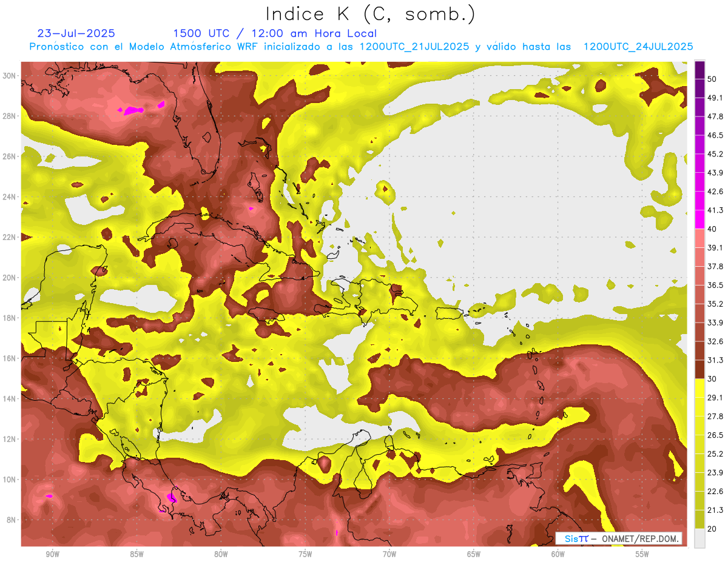Click the colorbar value "47.8"
This screenshot has width=728, height=562.
[x=715, y=116]
